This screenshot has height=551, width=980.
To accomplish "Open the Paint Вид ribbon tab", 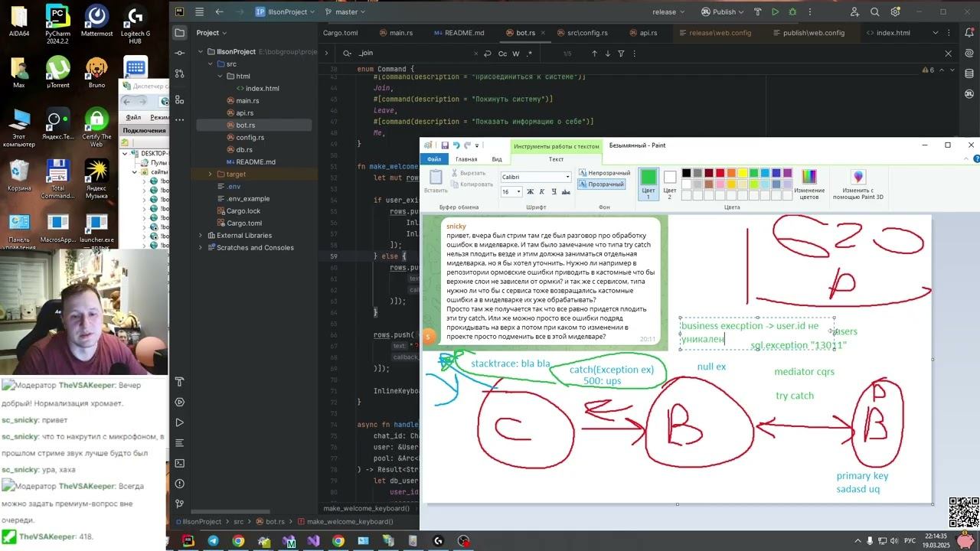I will pyautogui.click(x=497, y=159).
